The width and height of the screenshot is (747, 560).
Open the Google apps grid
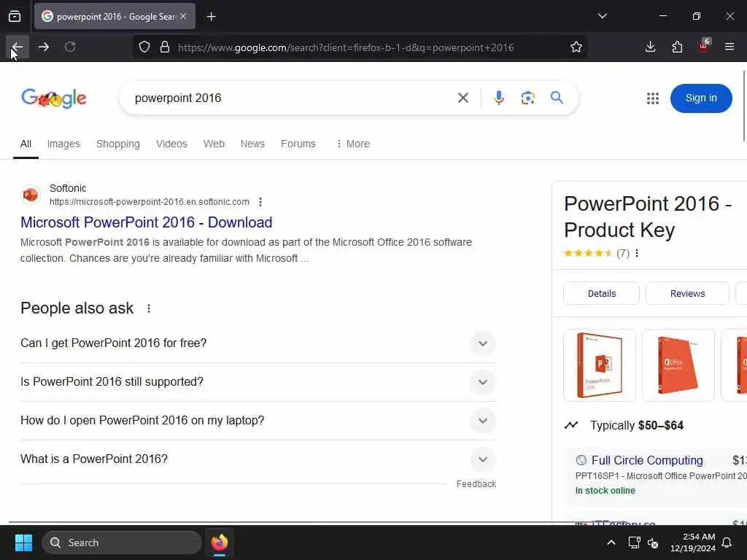(x=653, y=98)
